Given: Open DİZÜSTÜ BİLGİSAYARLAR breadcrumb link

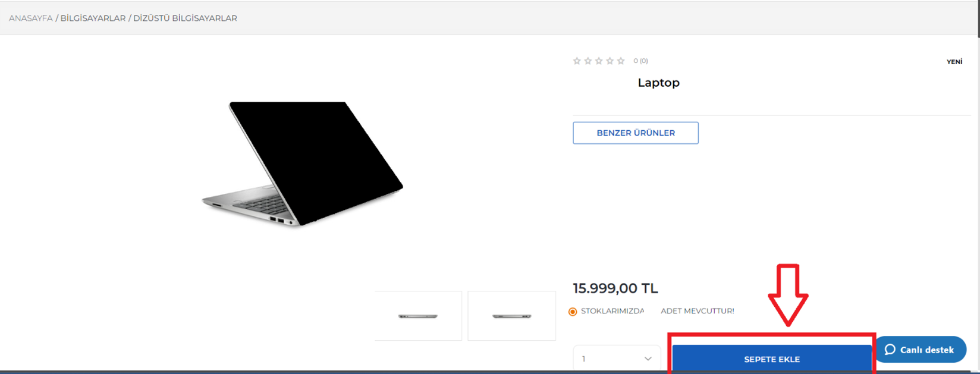Looking at the screenshot, I should (x=185, y=18).
